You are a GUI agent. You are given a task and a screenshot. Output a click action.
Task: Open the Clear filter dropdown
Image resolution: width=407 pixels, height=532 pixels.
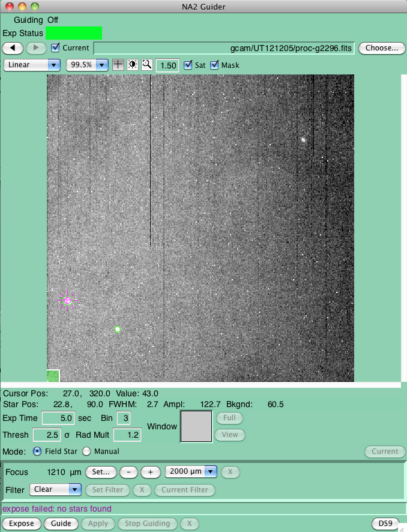pyautogui.click(x=55, y=489)
